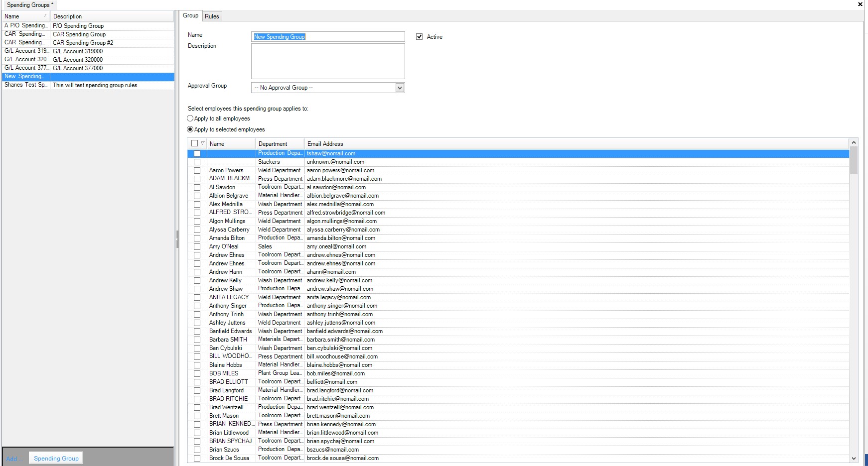Sort spending groups by the Name column
Screen dimensions: 868x466
25,16
